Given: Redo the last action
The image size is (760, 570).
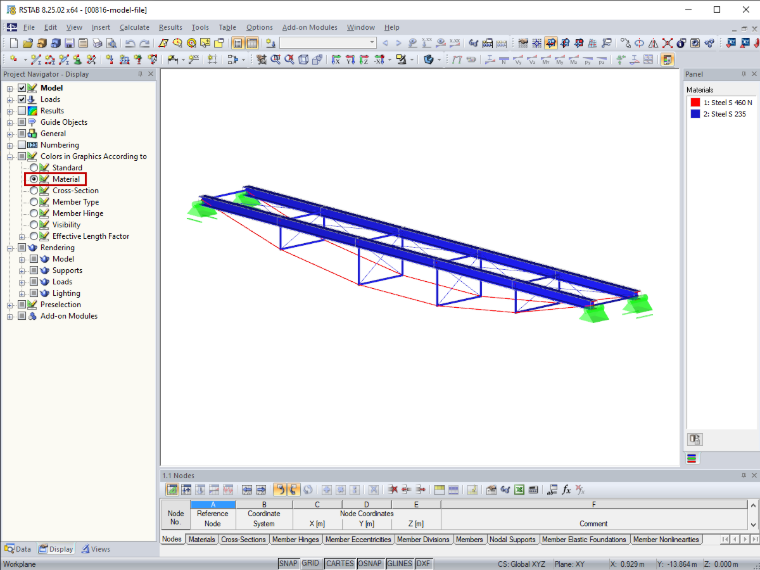Looking at the screenshot, I should 144,44.
